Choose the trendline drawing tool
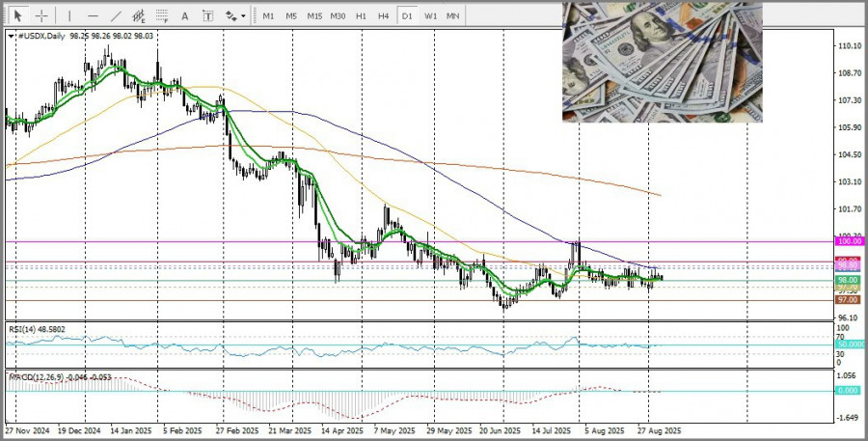The width and height of the screenshot is (868, 441). point(116,16)
